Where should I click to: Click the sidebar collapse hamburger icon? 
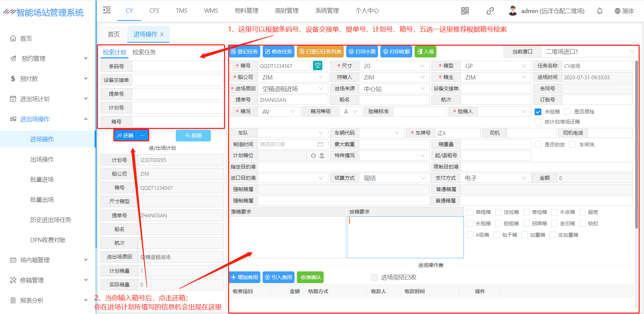pyautogui.click(x=107, y=10)
